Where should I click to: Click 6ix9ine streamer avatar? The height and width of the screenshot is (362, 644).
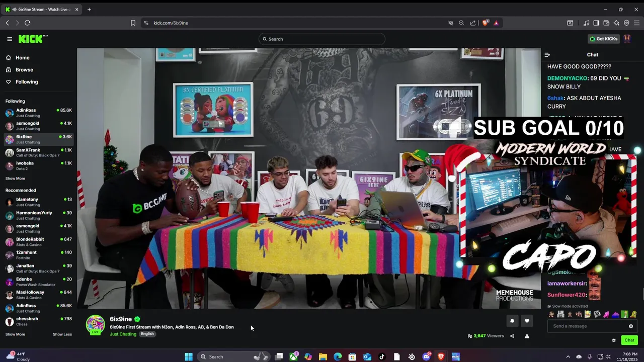coord(95,325)
